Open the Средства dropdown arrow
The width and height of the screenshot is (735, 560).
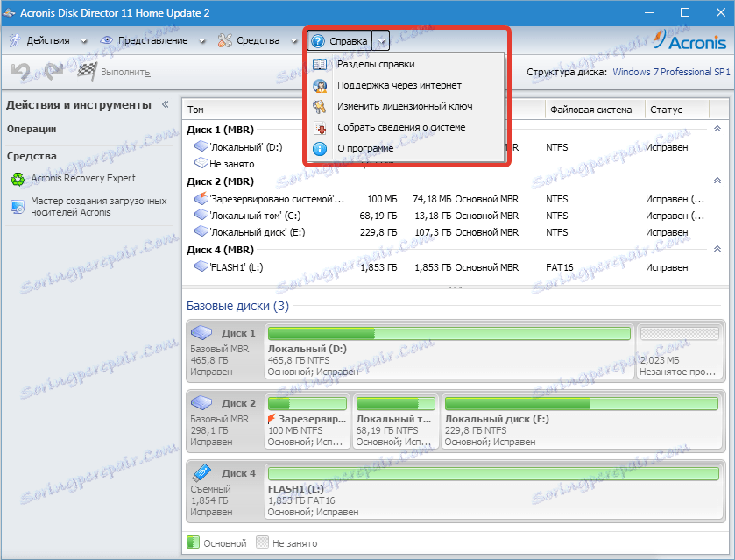point(293,41)
